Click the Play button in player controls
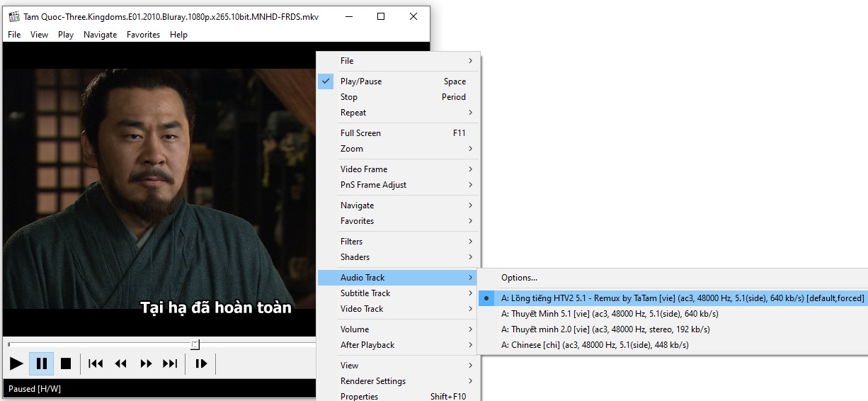Screen dimensions: 868x401 (x=16, y=363)
